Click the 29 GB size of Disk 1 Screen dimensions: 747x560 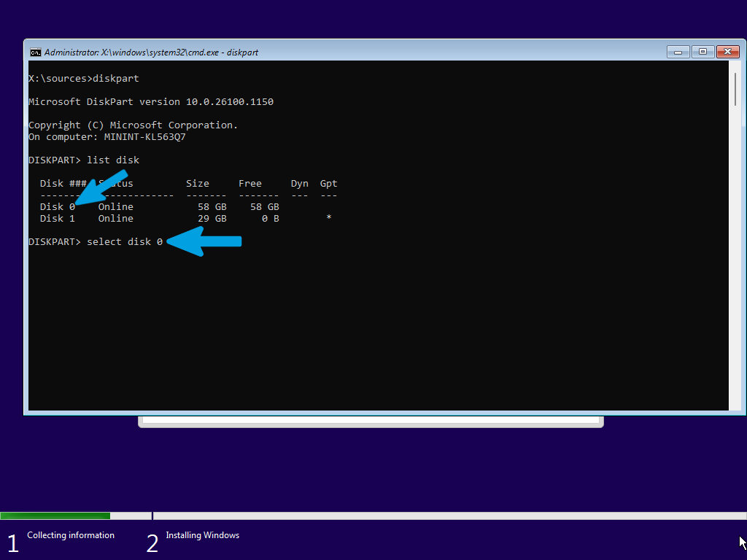point(212,219)
